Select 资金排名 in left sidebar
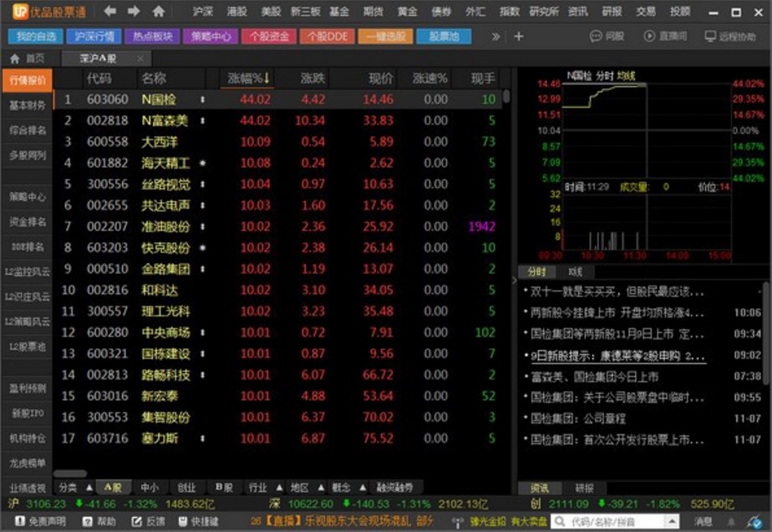The height and width of the screenshot is (532, 772). pos(28,222)
